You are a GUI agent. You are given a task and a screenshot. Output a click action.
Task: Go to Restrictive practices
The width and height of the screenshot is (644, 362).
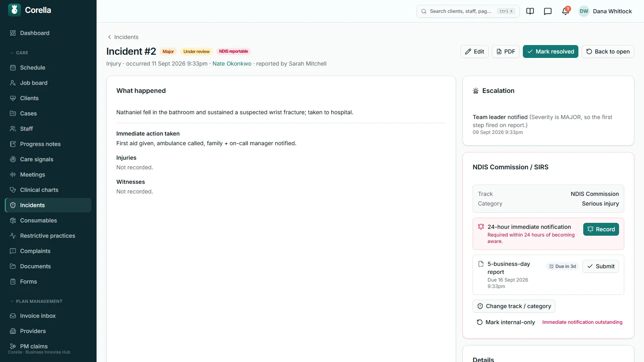pyautogui.click(x=48, y=236)
